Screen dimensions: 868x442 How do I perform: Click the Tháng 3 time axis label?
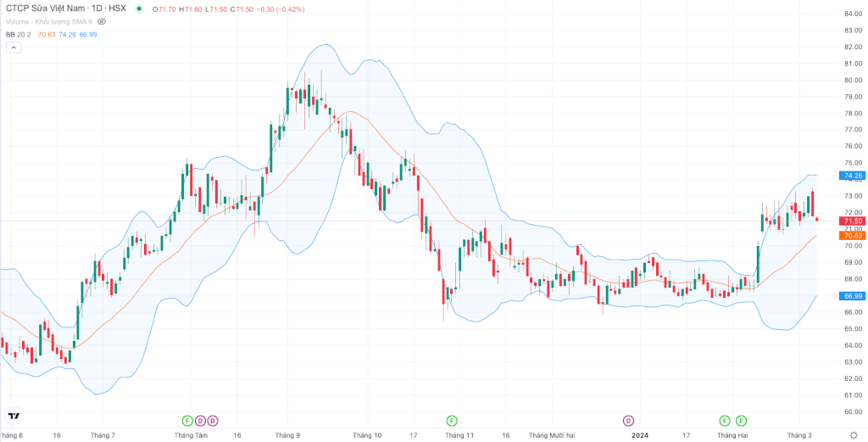pyautogui.click(x=800, y=435)
